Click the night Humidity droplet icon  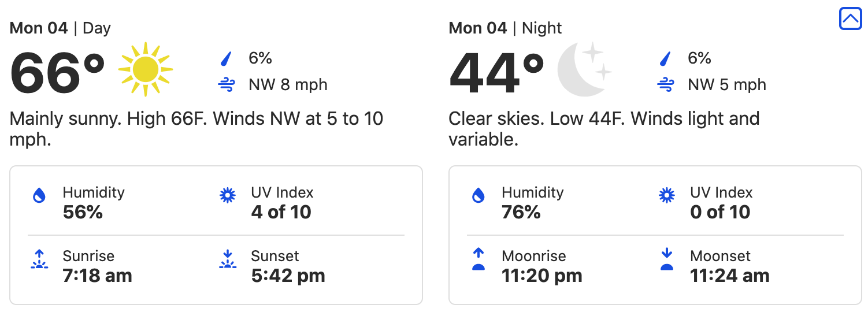click(x=478, y=196)
